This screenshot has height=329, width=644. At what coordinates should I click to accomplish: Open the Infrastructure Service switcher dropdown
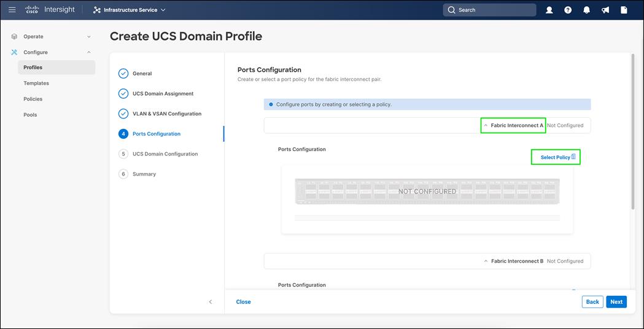point(130,10)
